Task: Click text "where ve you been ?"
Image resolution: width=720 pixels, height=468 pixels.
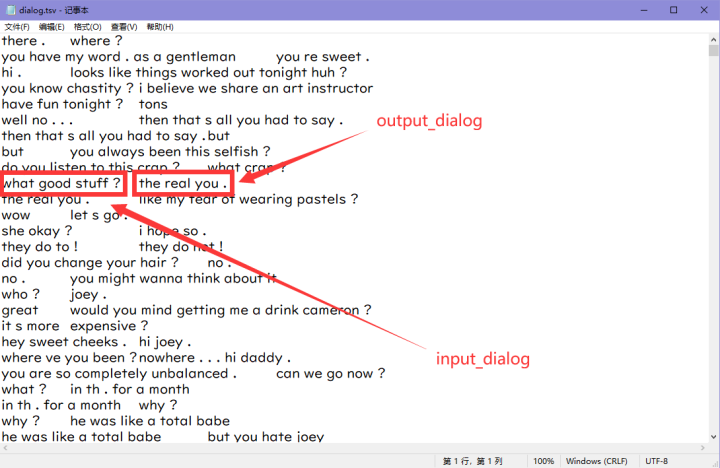Action: click(x=69, y=358)
